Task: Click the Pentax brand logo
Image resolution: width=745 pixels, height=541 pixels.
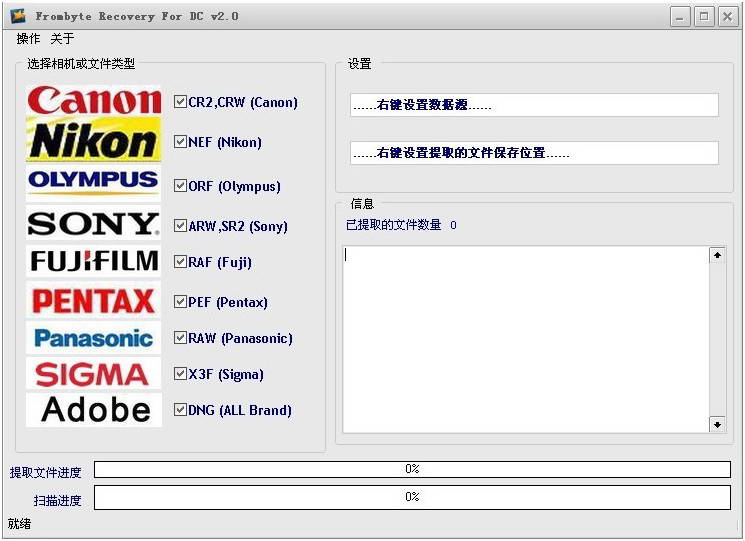Action: (94, 301)
